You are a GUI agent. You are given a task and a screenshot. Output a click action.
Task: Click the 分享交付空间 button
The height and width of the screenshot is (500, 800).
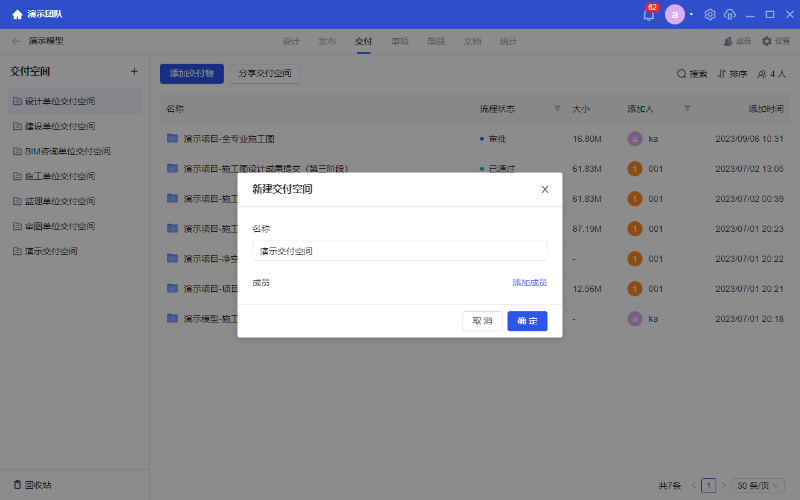[265, 73]
